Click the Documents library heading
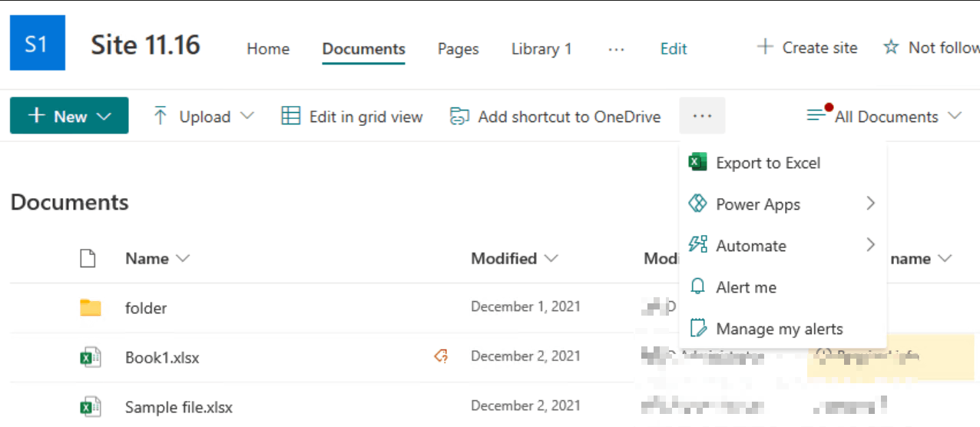Image resolution: width=980 pixels, height=427 pixels. coord(70,203)
